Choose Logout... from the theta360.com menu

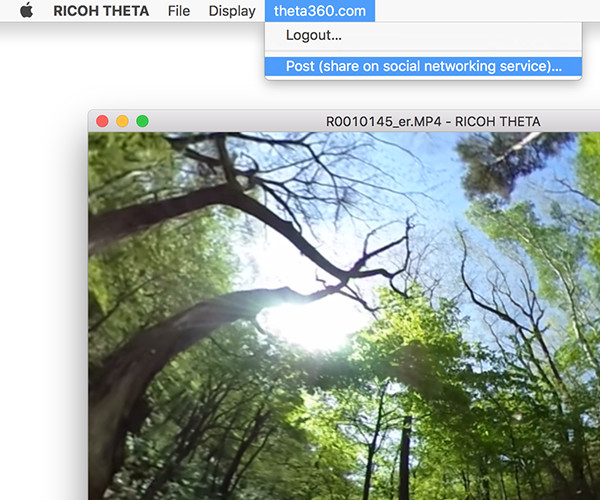[314, 36]
